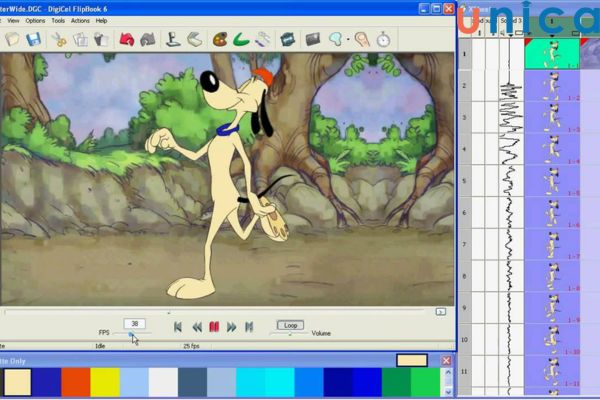Click the stopwatch timing icon
Image resolution: width=600 pixels, height=400 pixels.
[383, 40]
